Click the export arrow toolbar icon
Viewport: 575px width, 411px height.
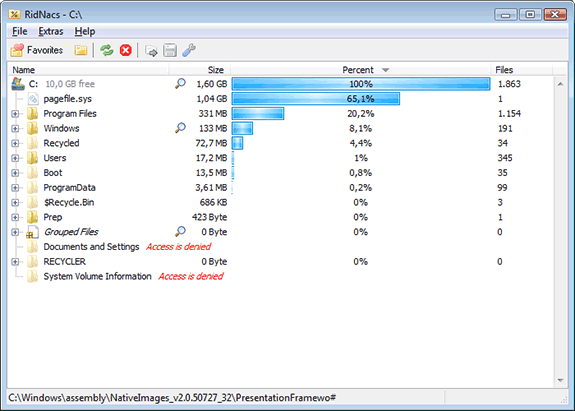[x=151, y=51]
